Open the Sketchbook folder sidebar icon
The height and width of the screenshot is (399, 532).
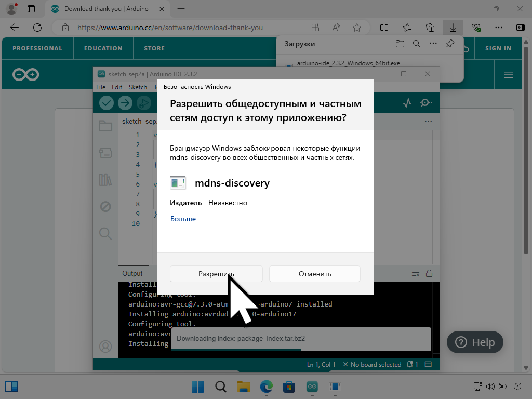(x=105, y=126)
